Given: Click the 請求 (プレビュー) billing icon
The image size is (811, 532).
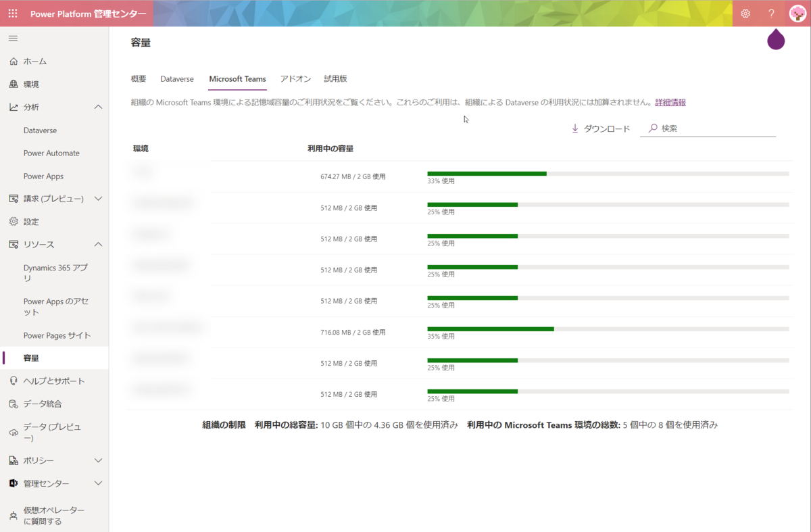Looking at the screenshot, I should 14,199.
